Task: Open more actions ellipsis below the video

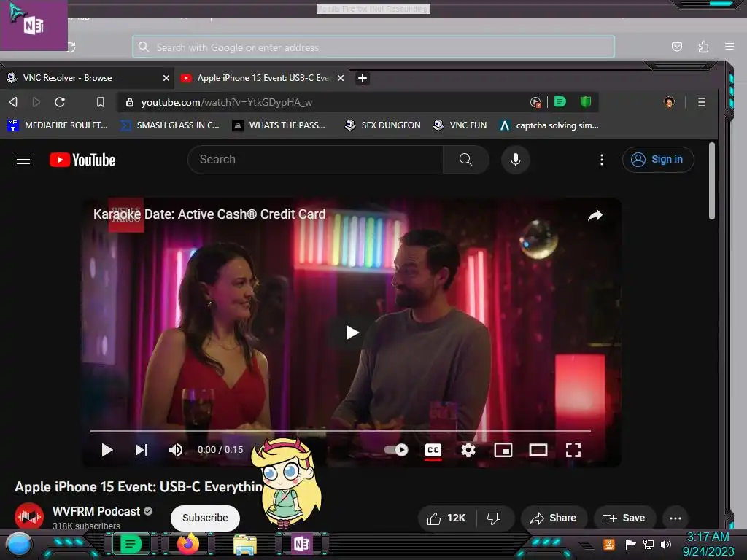Action: coord(676,518)
